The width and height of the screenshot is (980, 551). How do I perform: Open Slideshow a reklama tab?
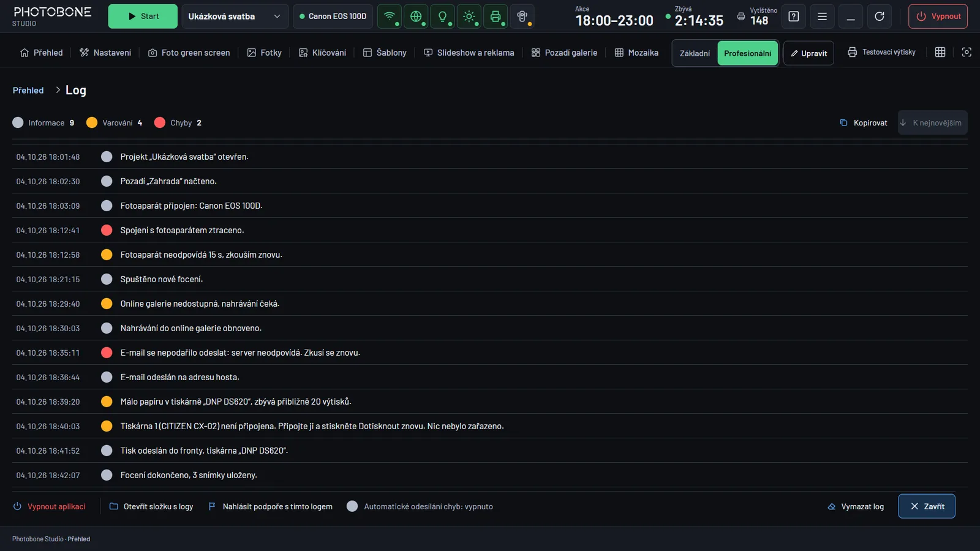tap(469, 53)
